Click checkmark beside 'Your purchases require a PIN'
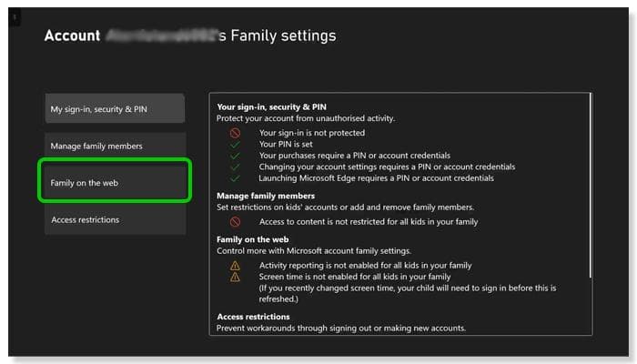 tap(235, 156)
